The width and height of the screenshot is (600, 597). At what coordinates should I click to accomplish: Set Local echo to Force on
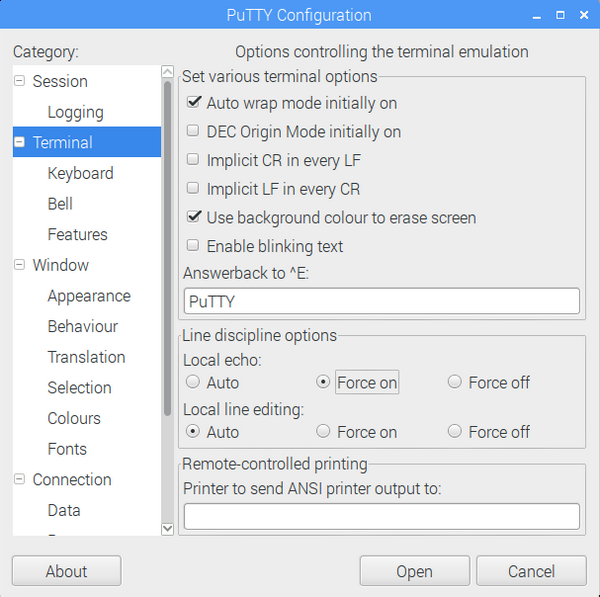click(323, 382)
